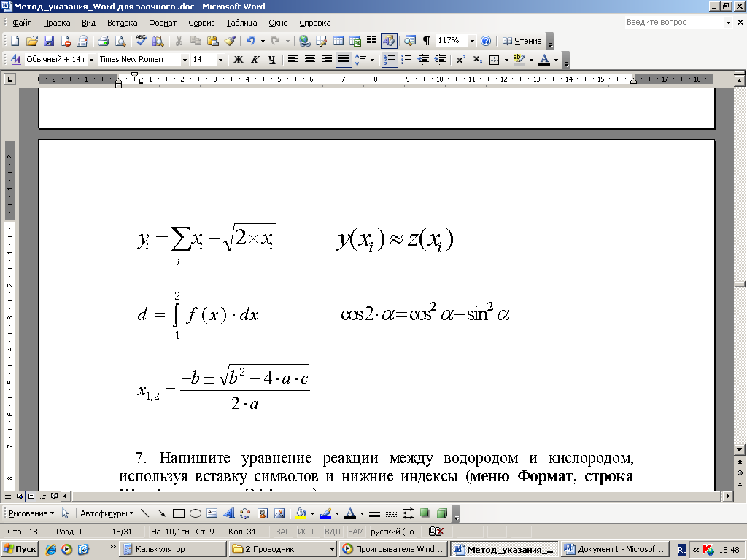
Task: Open the Автофигуры menu
Action: [x=107, y=513]
